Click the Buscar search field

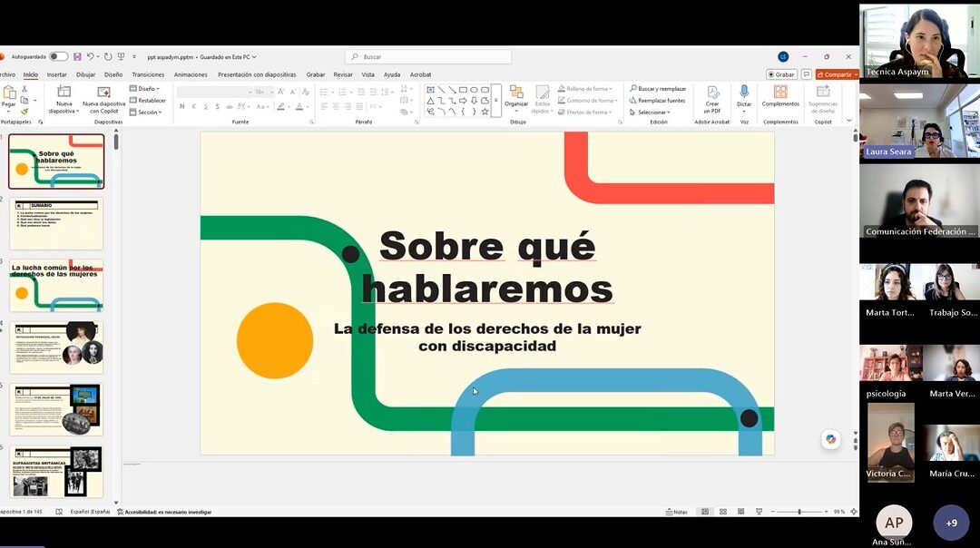tap(428, 57)
